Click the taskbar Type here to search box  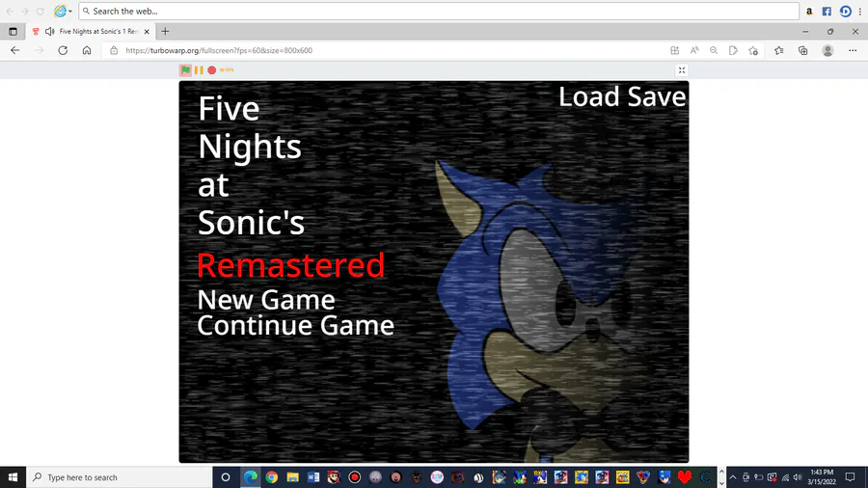[119, 477]
